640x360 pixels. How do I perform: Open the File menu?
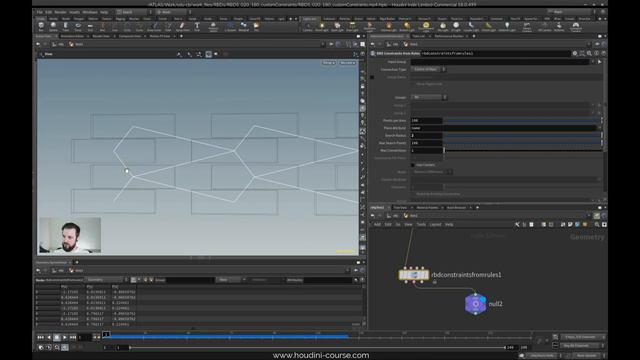[40, 12]
